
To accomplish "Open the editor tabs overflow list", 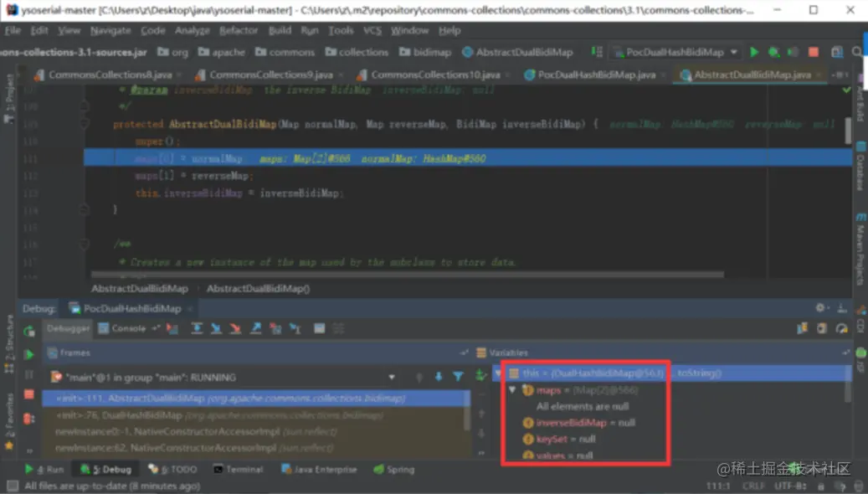I will (840, 75).
